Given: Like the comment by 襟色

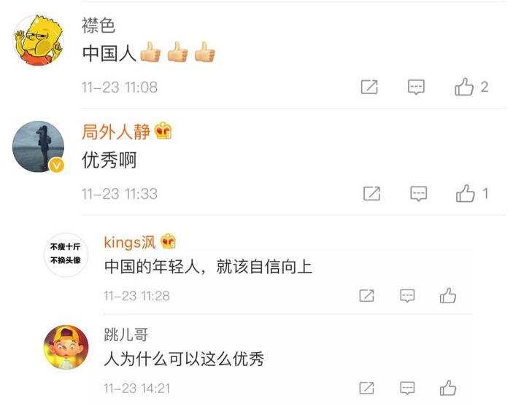Looking at the screenshot, I should coord(464,87).
